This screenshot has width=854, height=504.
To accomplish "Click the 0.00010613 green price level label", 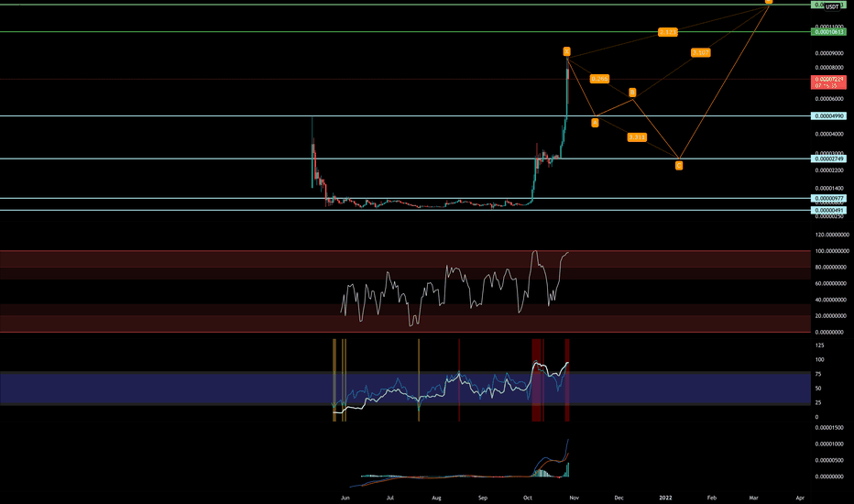I will pos(828,32).
